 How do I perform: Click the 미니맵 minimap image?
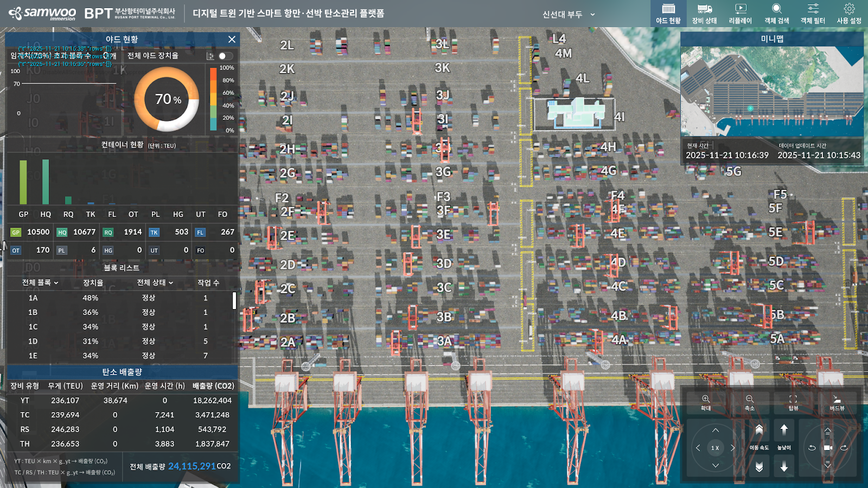point(772,91)
